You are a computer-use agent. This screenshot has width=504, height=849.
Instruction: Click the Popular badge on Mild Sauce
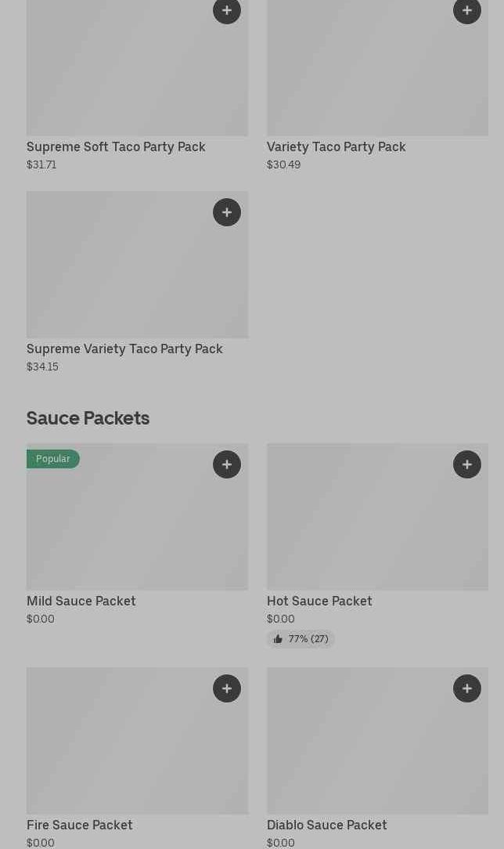pos(53,459)
